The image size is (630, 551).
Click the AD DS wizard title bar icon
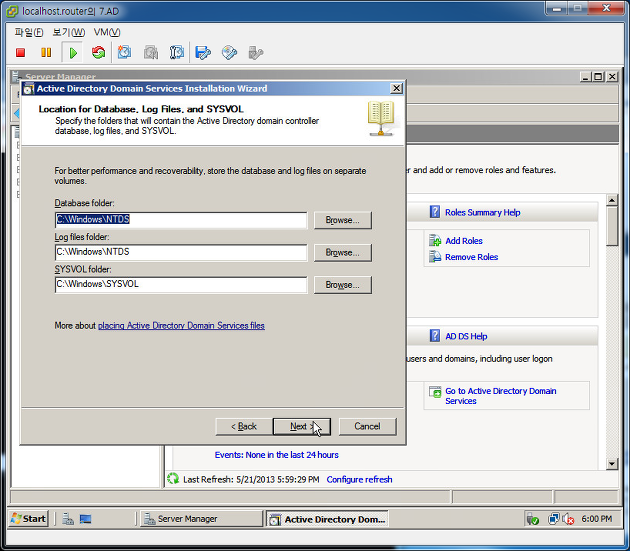tap(28, 89)
